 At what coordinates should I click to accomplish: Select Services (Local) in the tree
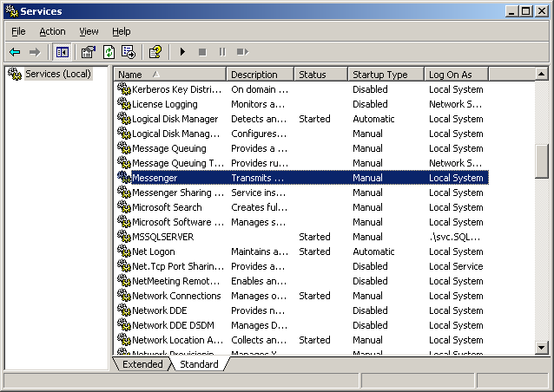pos(58,74)
